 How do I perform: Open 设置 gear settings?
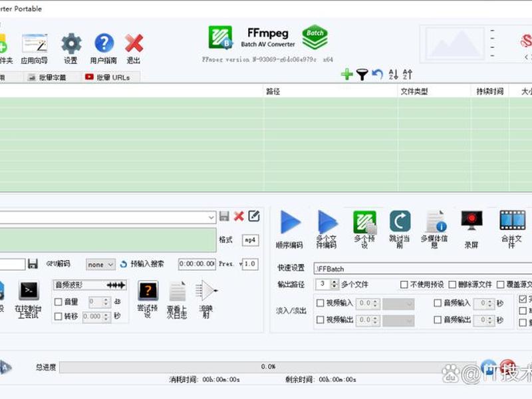(71, 49)
